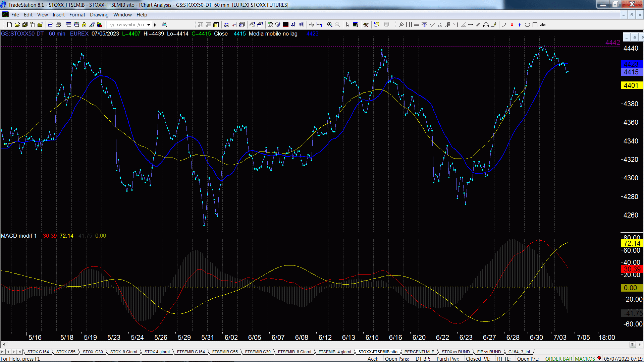This screenshot has height=362, width=644.
Task: Select the ellipse drawing tool
Action: click(x=527, y=25)
